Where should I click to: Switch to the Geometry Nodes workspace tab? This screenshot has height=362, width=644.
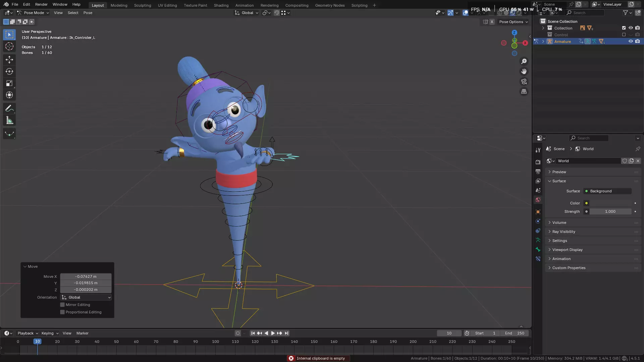tap(330, 5)
